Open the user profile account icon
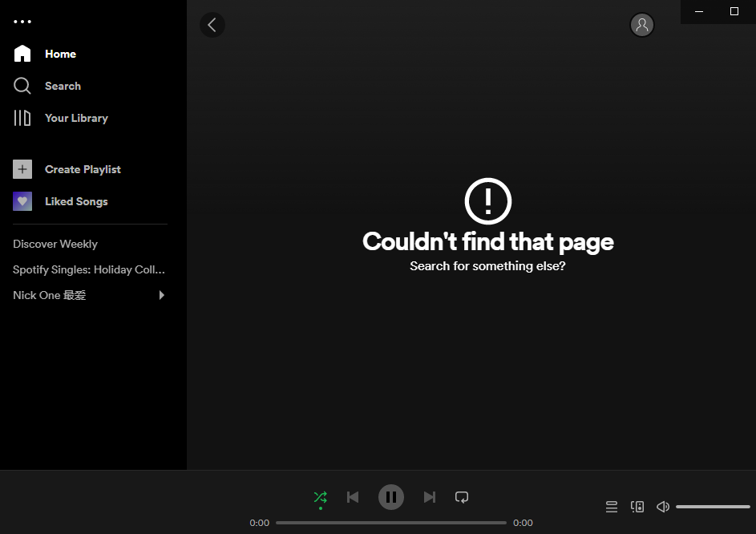Screen dimensions: 756x534 coord(641,25)
